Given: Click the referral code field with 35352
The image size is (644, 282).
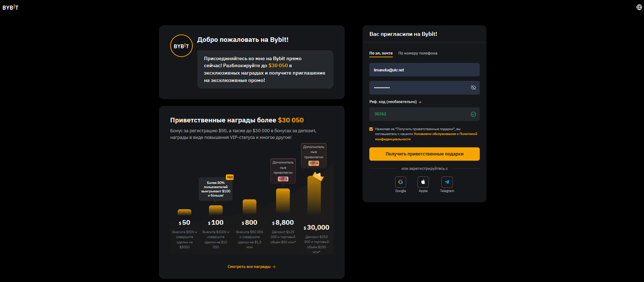Looking at the screenshot, I should (x=425, y=114).
